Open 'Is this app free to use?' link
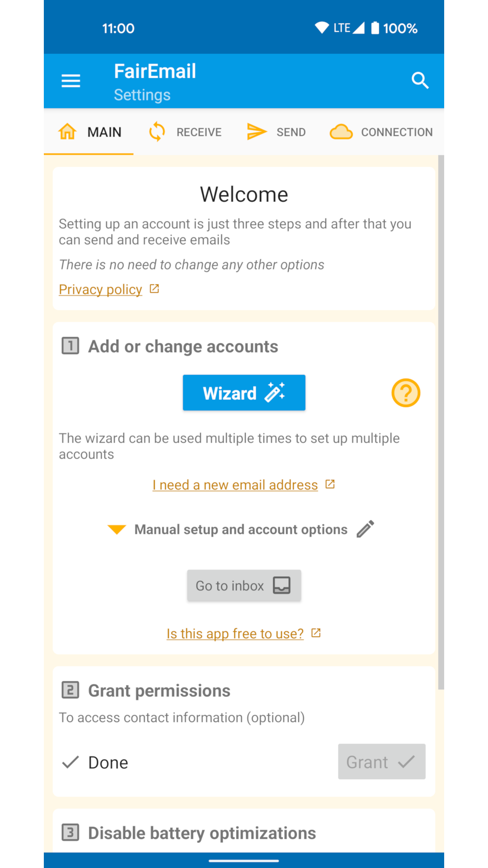The height and width of the screenshot is (868, 488). click(x=235, y=633)
